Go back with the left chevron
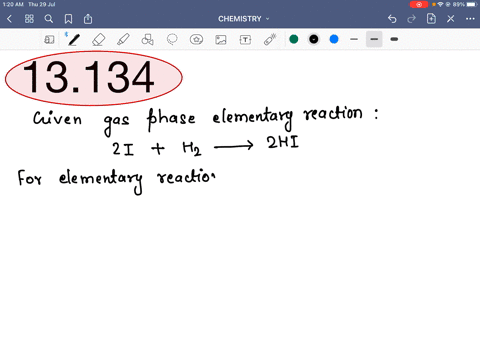 pos(10,19)
